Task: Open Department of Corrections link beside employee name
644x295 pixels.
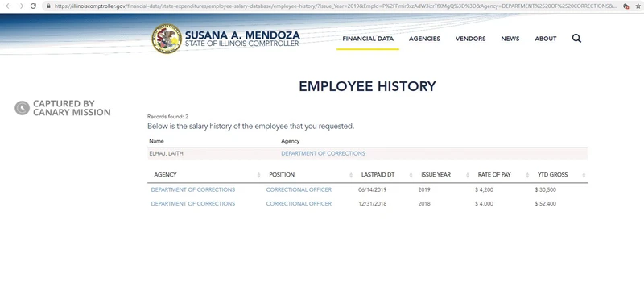Action: point(323,153)
